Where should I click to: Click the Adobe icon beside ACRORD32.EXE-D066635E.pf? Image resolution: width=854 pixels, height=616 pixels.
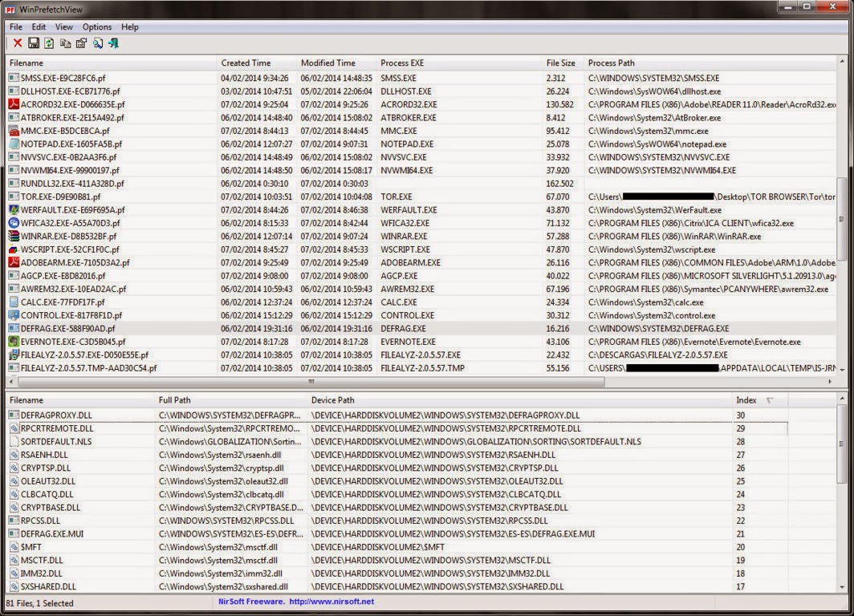coord(14,104)
